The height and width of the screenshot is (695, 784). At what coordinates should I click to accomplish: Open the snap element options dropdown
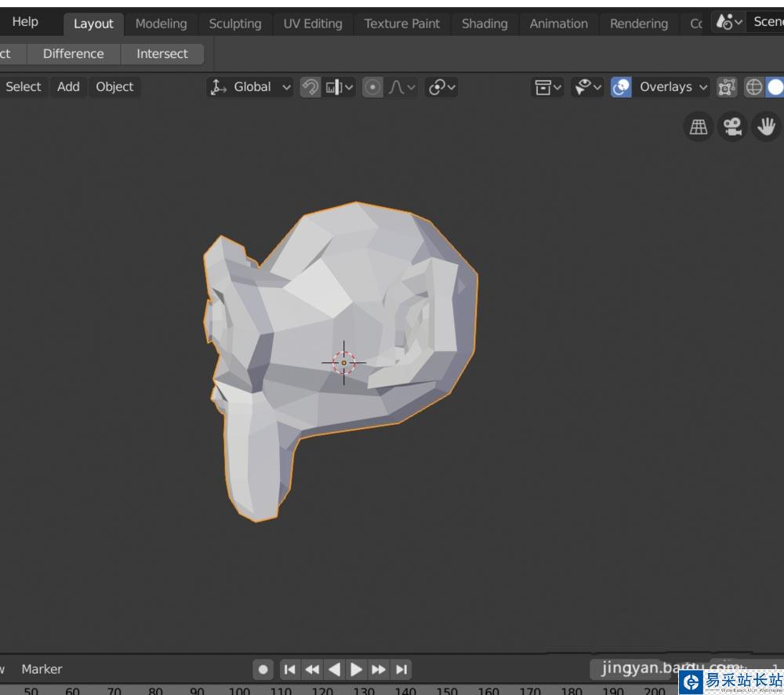[339, 87]
